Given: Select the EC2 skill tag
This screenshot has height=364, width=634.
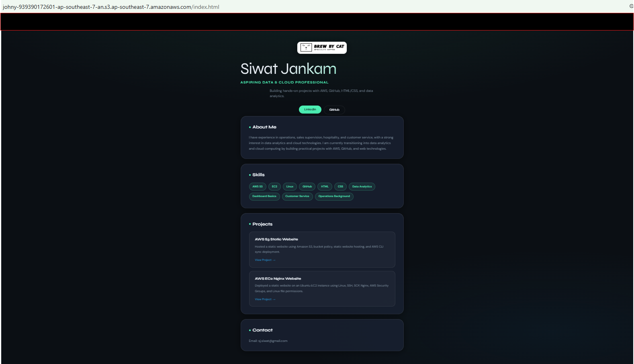Looking at the screenshot, I should click(274, 187).
